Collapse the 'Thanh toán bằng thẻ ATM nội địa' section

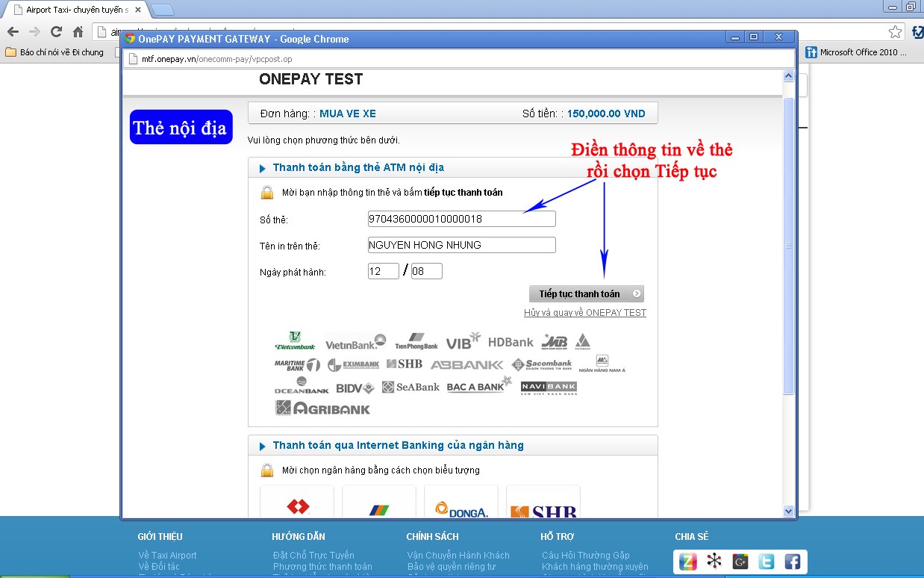[x=263, y=168]
